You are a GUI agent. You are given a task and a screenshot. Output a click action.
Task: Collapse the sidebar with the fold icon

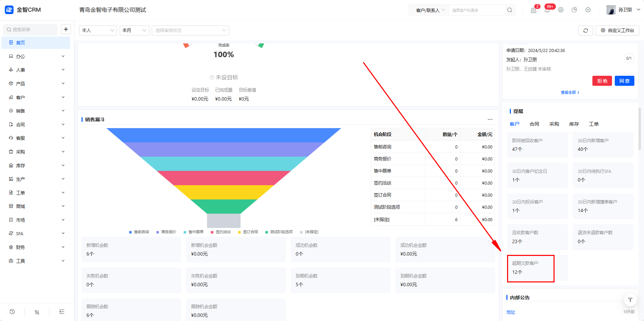pyautogui.click(x=62, y=312)
